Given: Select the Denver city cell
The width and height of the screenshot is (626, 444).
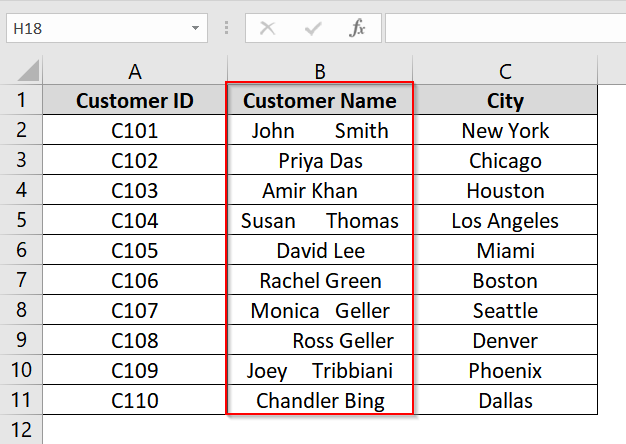Looking at the screenshot, I should [x=505, y=339].
